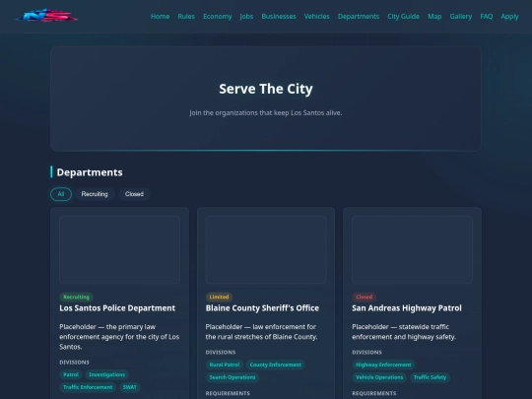Click the Traffic Safety tag
This screenshot has height=399, width=532.
(430, 377)
